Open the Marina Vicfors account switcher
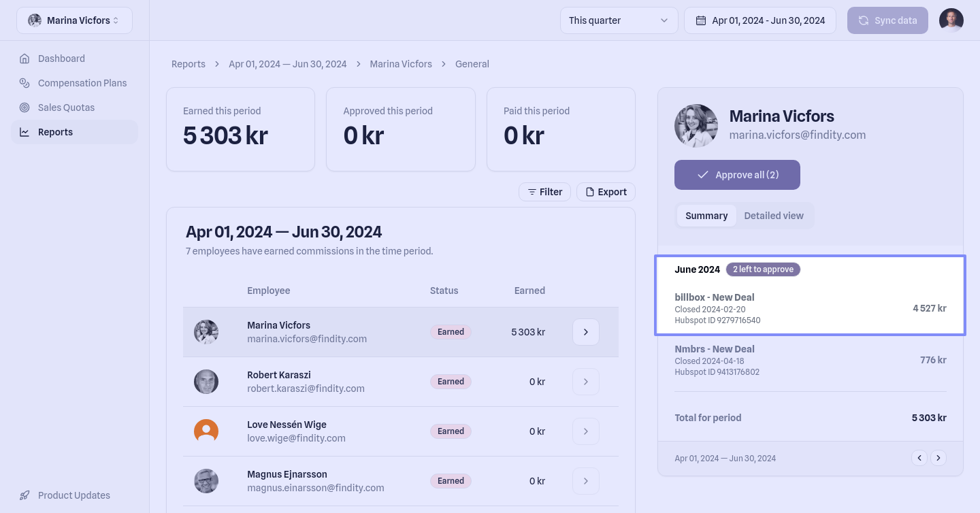The height and width of the screenshot is (513, 980). [x=74, y=20]
